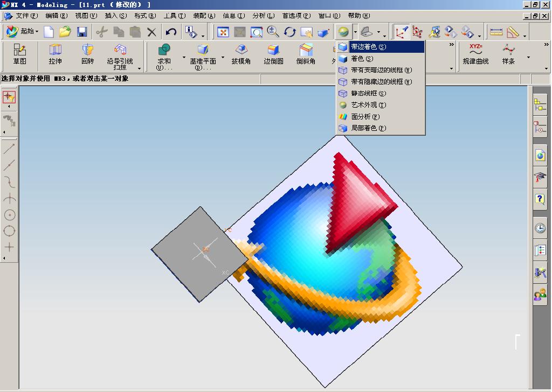
Task: Click the 规律曲线 Law Curve button
Action: 475,54
